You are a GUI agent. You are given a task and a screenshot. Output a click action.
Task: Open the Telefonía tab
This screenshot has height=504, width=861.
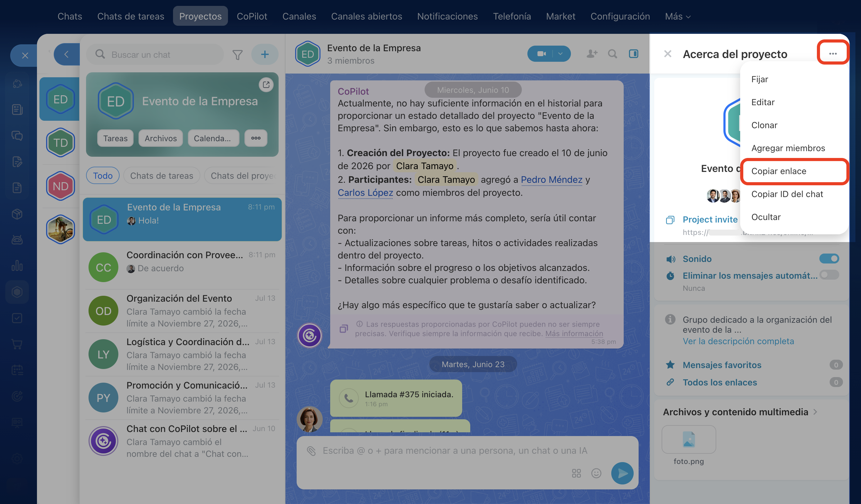(x=512, y=16)
